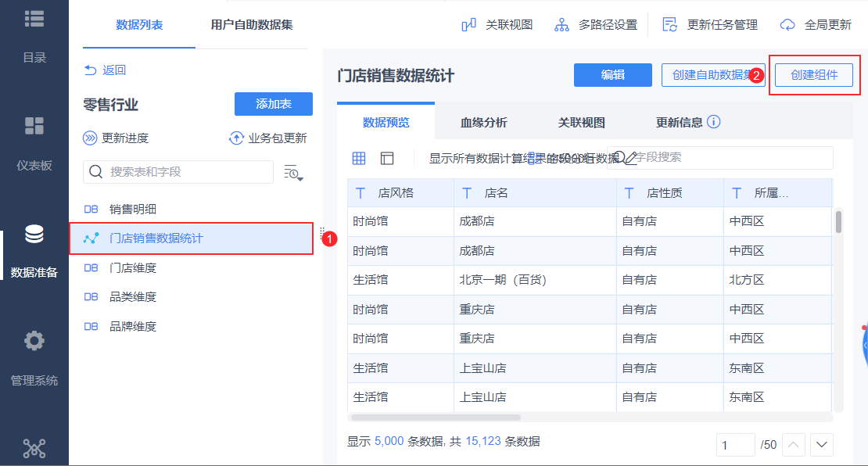Image resolution: width=868 pixels, height=466 pixels.
Task: Switch to the 数据列表 tab
Action: 139,25
